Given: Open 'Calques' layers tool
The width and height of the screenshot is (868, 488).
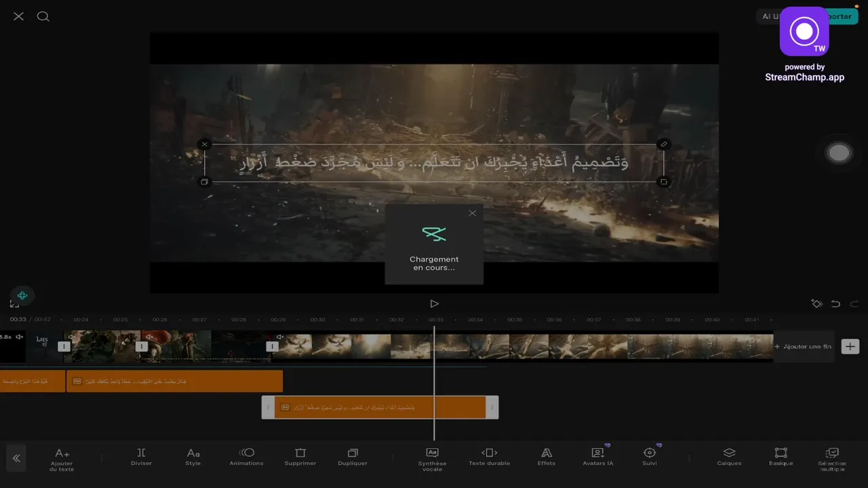Looking at the screenshot, I should point(729,457).
